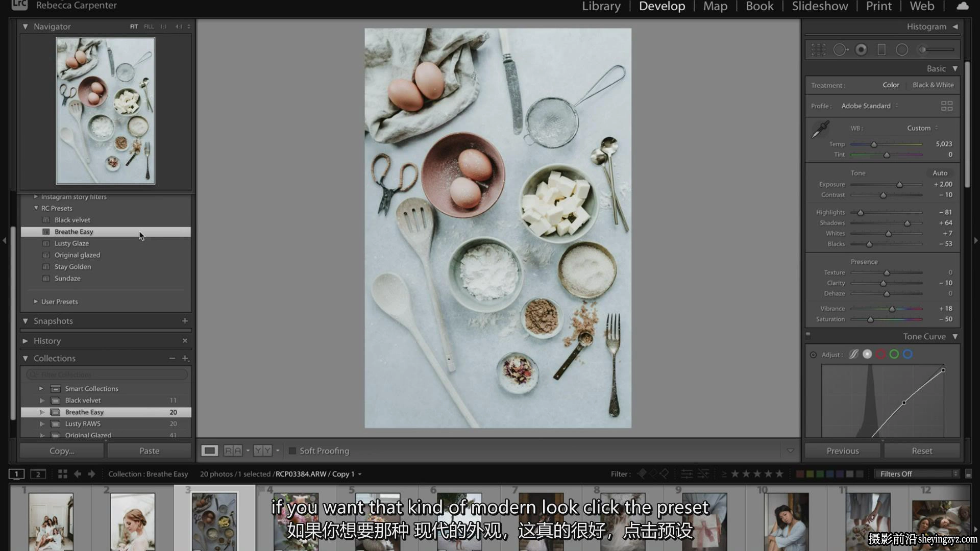Toggle the filter lock switch at far right

pos(968,474)
